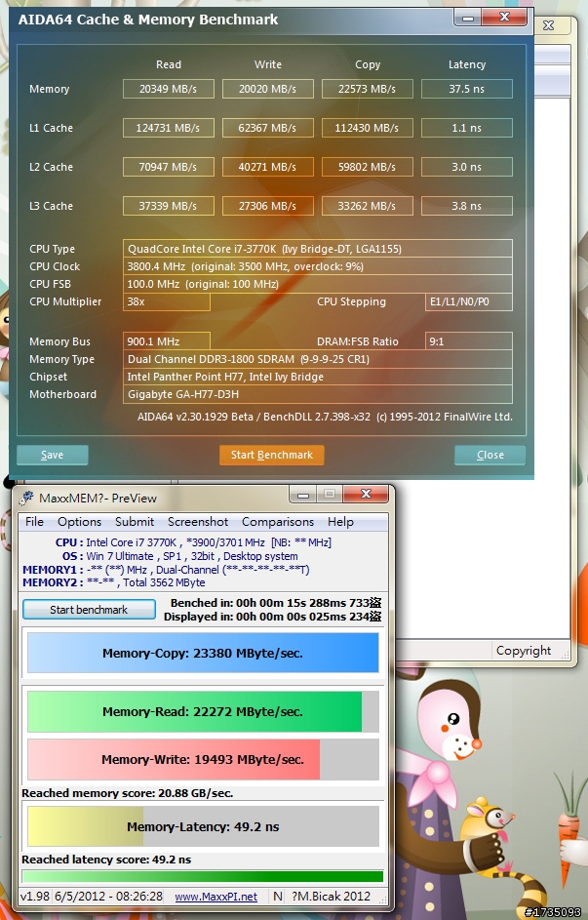
Task: Click the Memory-Read 22272 MByte/sec bar
Action: 203,712
